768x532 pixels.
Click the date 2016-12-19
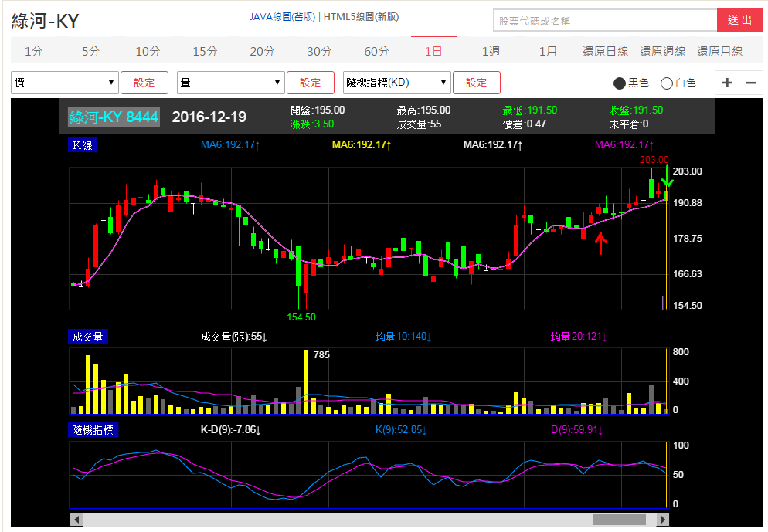pos(209,117)
